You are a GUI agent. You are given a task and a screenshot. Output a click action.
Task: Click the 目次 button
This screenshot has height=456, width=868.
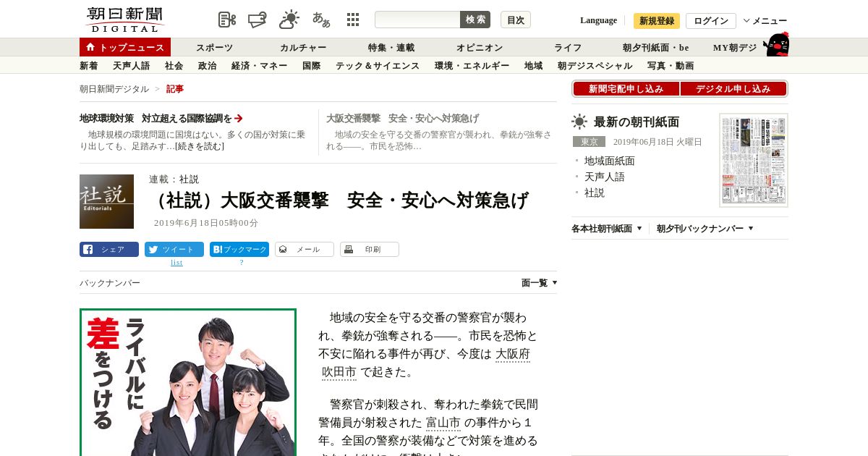click(516, 20)
